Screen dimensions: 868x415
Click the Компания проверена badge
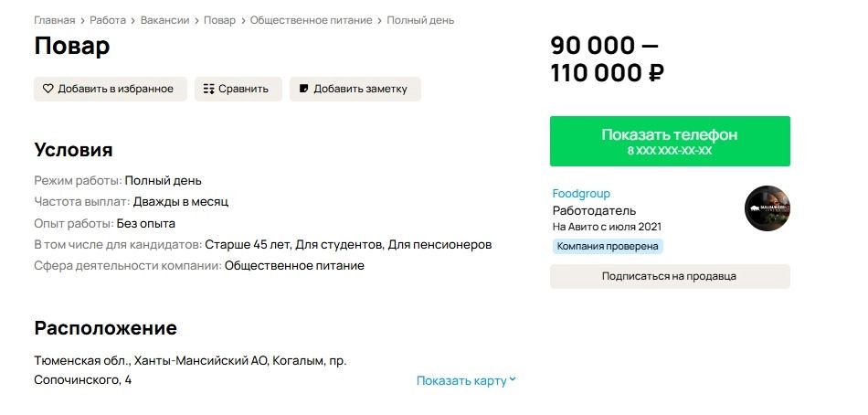point(608,246)
